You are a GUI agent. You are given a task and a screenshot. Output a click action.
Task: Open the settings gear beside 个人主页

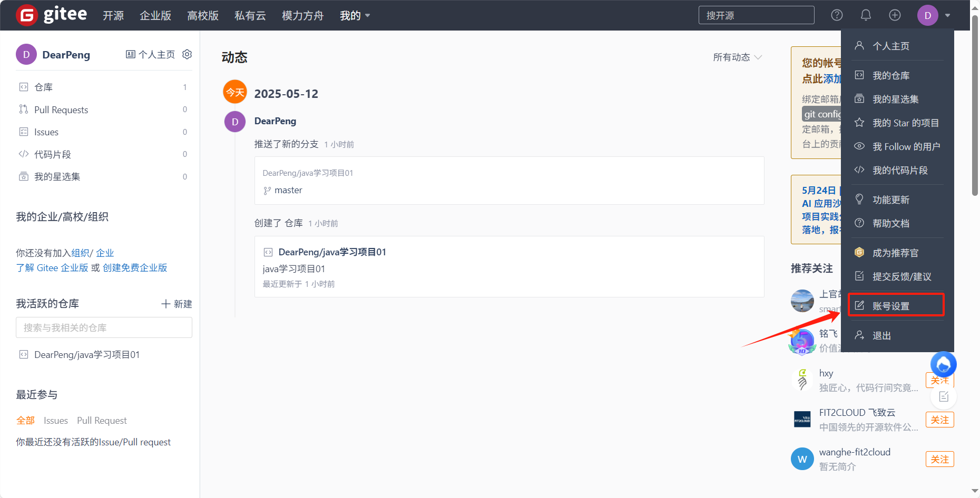pos(187,54)
